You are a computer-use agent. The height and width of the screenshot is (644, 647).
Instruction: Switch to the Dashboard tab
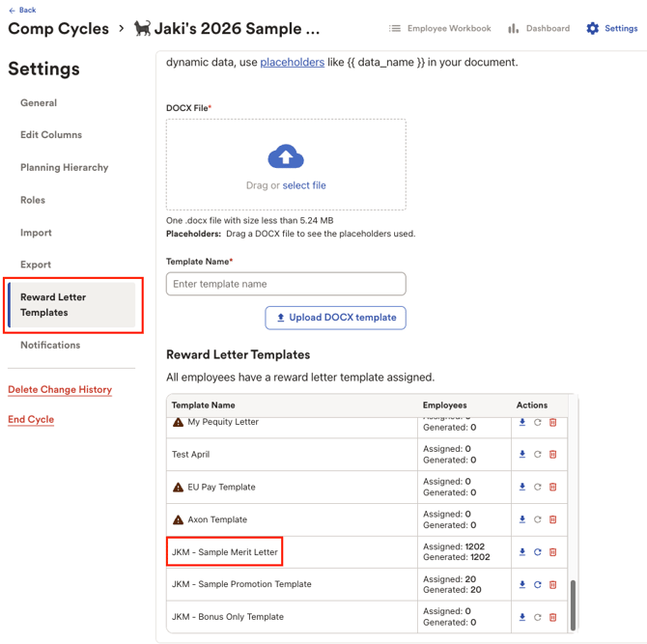coord(539,28)
